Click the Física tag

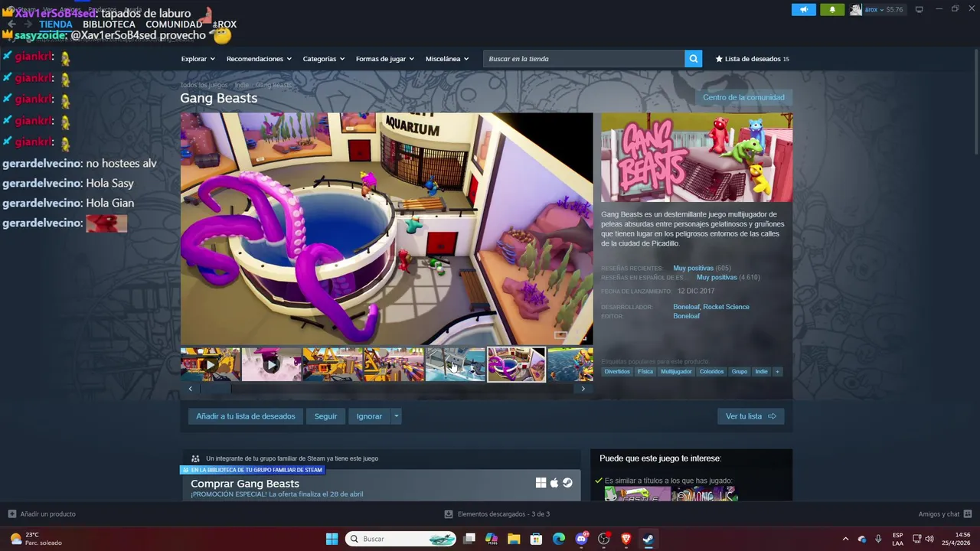(645, 371)
